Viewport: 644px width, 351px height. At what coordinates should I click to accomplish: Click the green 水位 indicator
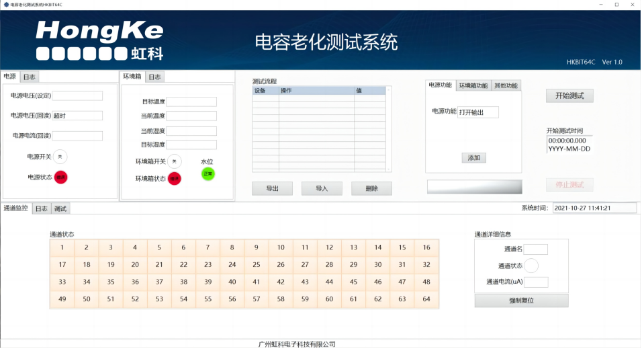point(208,174)
